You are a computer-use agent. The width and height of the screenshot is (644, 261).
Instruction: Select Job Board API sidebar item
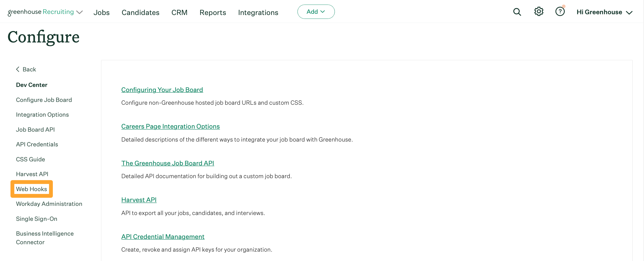coord(35,130)
